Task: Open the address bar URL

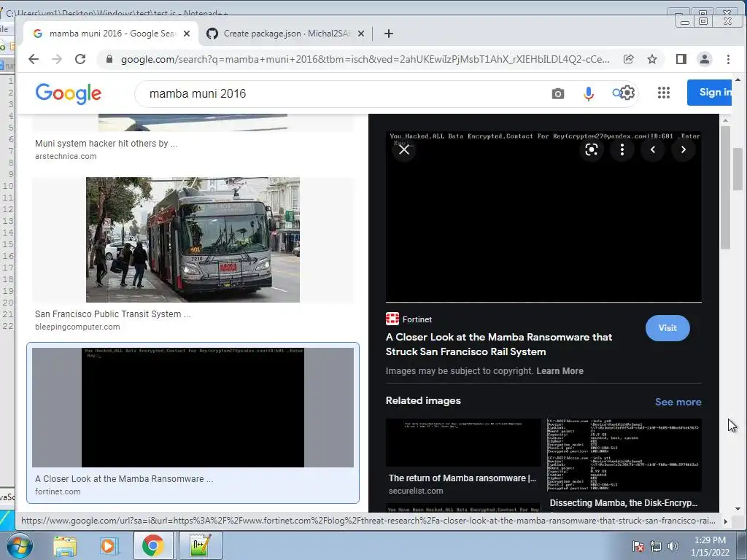Action: tap(365, 59)
